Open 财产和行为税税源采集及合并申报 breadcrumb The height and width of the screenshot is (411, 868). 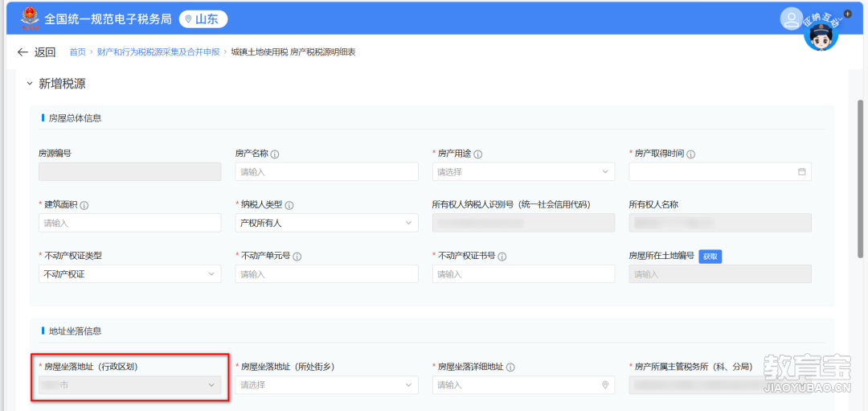pyautogui.click(x=158, y=52)
